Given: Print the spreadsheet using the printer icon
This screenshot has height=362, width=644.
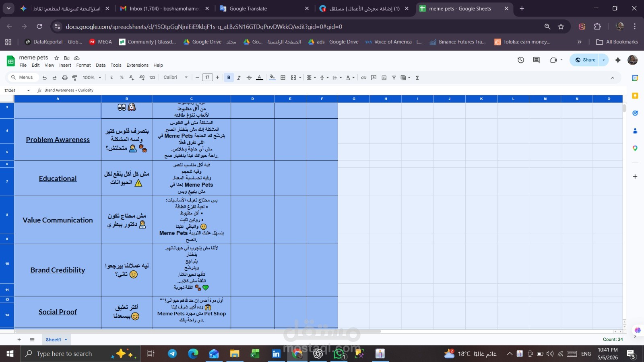Looking at the screenshot, I should 65,78.
